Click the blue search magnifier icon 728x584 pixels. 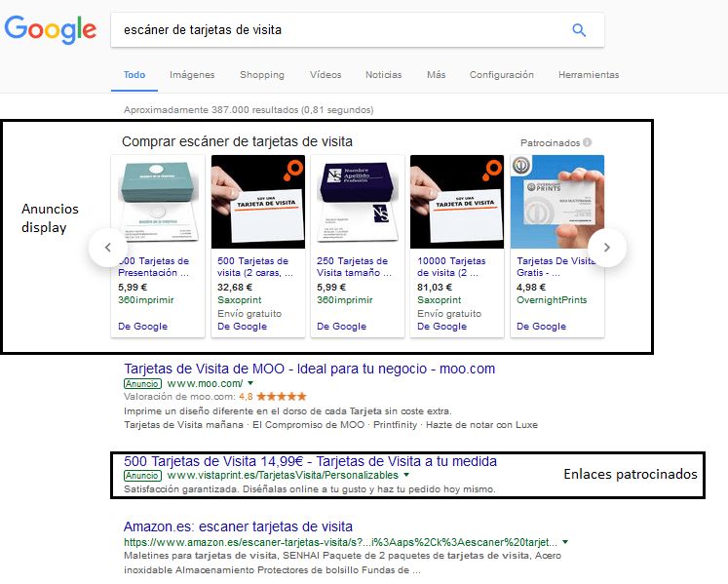[x=579, y=30]
